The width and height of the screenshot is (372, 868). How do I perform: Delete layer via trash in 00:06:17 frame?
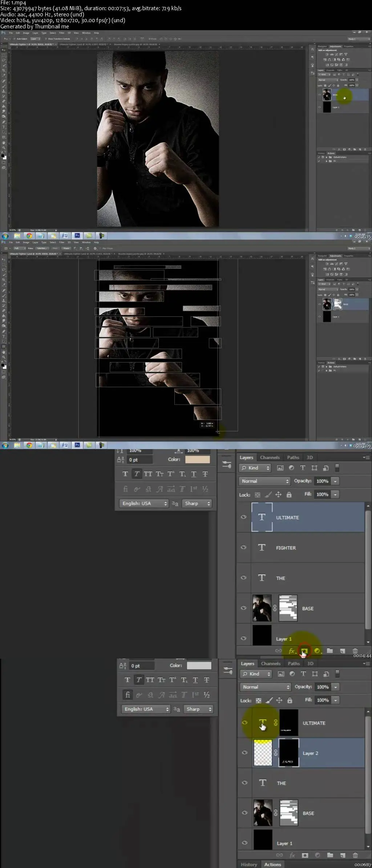point(355,855)
